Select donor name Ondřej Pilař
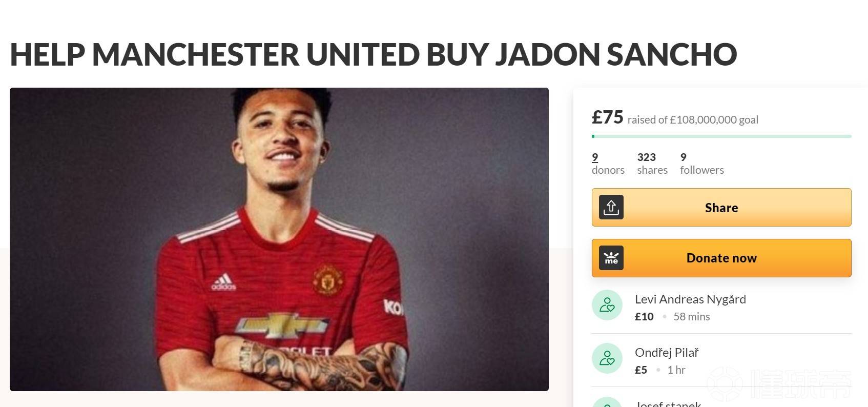Screen dimensions: 868x407 tap(667, 353)
